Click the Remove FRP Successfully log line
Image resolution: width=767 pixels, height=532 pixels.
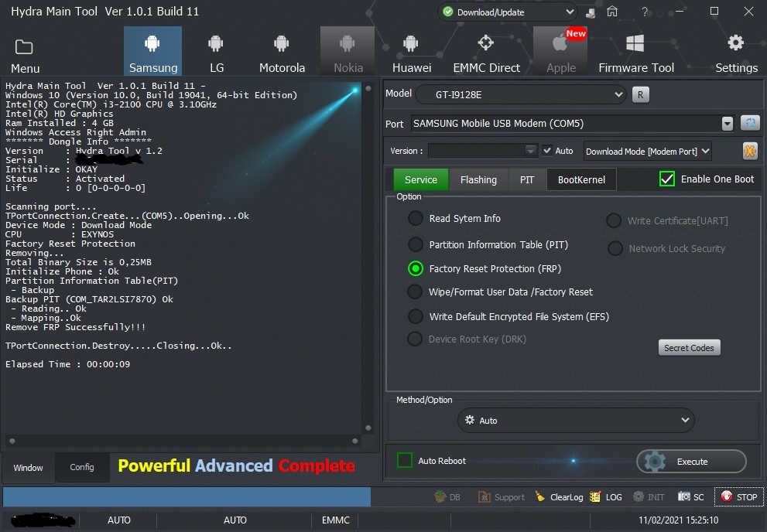[75, 327]
